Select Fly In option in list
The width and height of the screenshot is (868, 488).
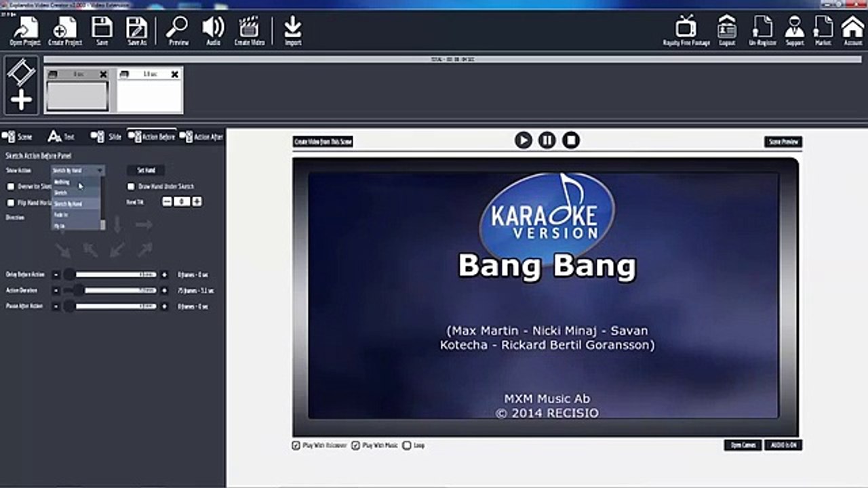pos(76,225)
